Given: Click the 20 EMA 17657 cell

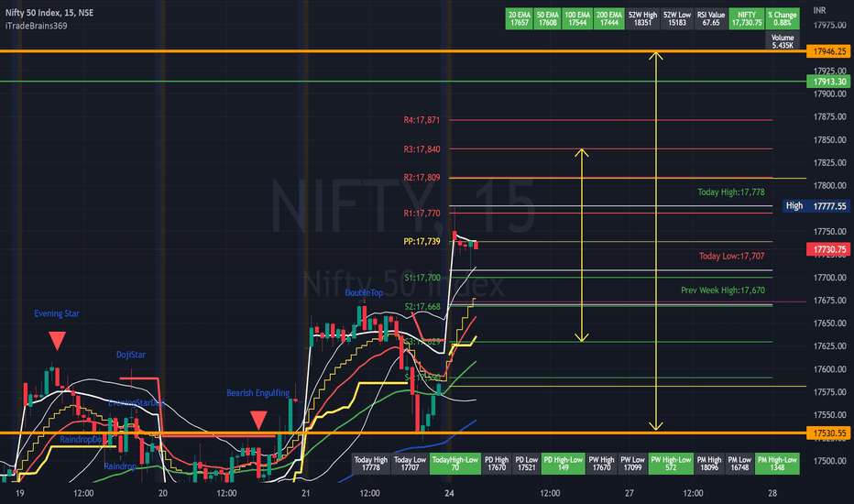Looking at the screenshot, I should [519, 19].
